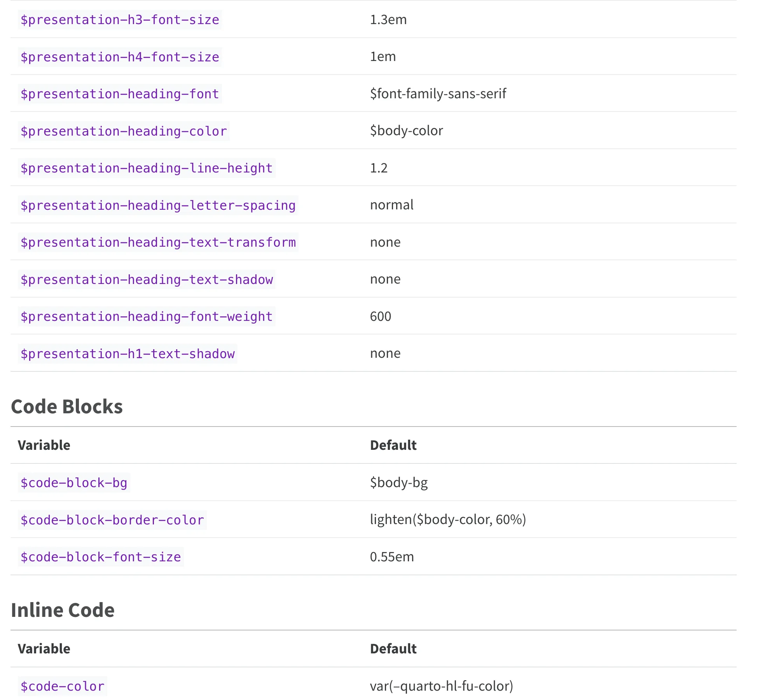The width and height of the screenshot is (758, 700).
Task: Click $presentation-heading-text-transform variable
Action: (x=158, y=242)
